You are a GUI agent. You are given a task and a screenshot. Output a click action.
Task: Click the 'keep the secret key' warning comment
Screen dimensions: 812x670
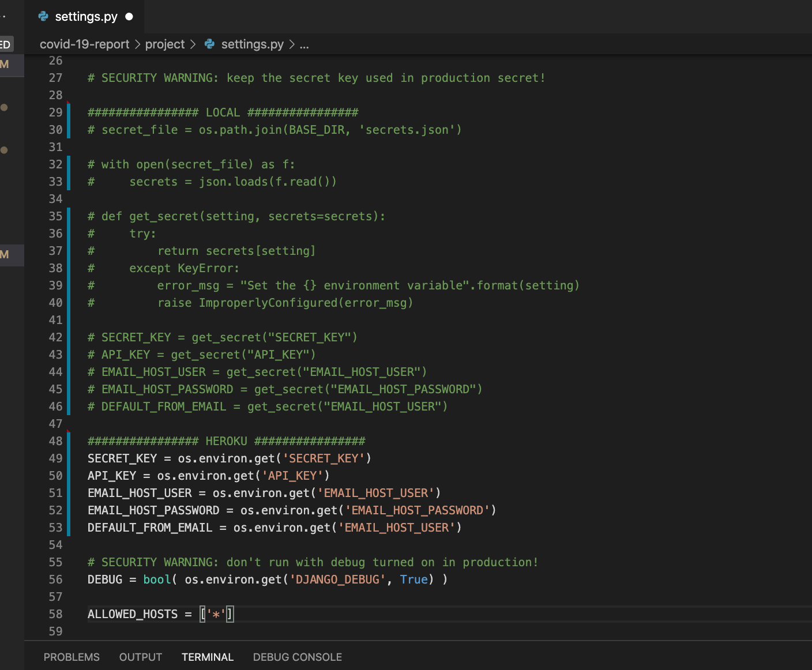[x=317, y=78]
